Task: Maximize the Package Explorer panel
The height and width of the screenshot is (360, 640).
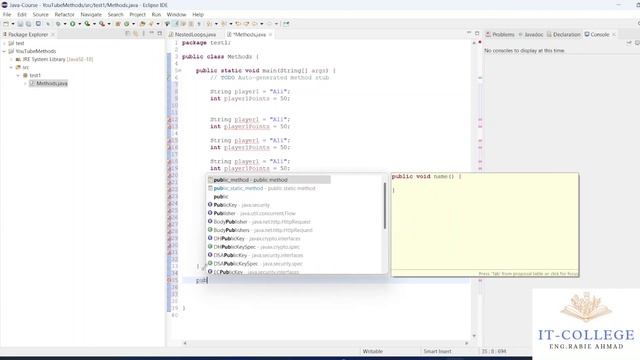Action: click(160, 33)
